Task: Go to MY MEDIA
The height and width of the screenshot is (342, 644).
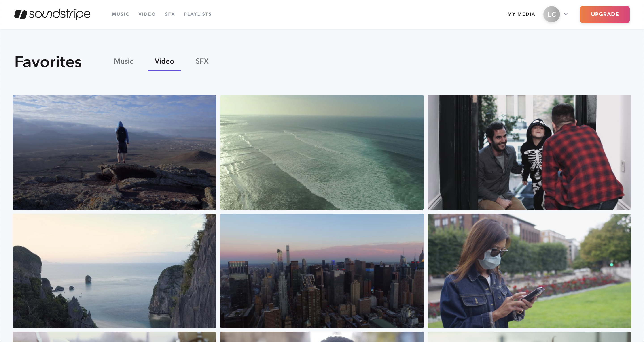Action: 521,14
